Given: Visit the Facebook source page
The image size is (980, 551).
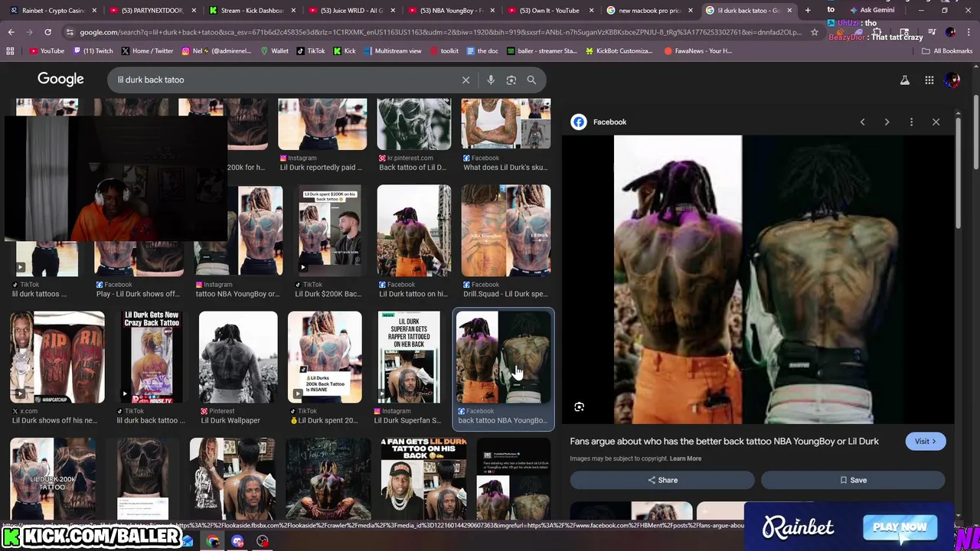Looking at the screenshot, I should [x=925, y=441].
